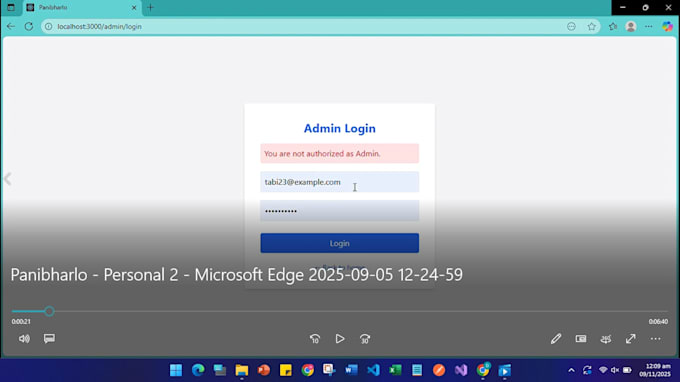Skip forward 30 seconds
The height and width of the screenshot is (382, 680).
click(x=365, y=339)
